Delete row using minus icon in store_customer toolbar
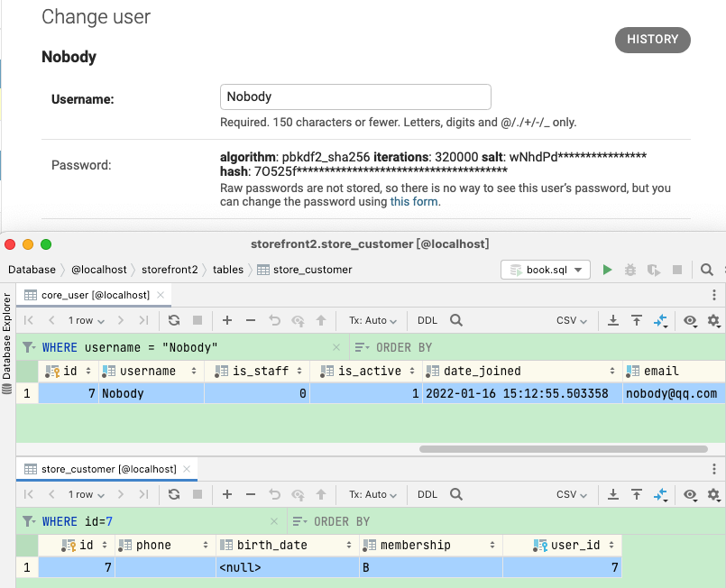The image size is (726, 588). 251,494
